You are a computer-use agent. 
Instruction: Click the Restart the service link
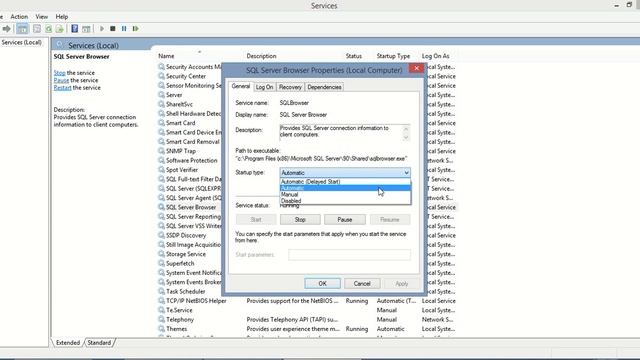tap(62, 87)
